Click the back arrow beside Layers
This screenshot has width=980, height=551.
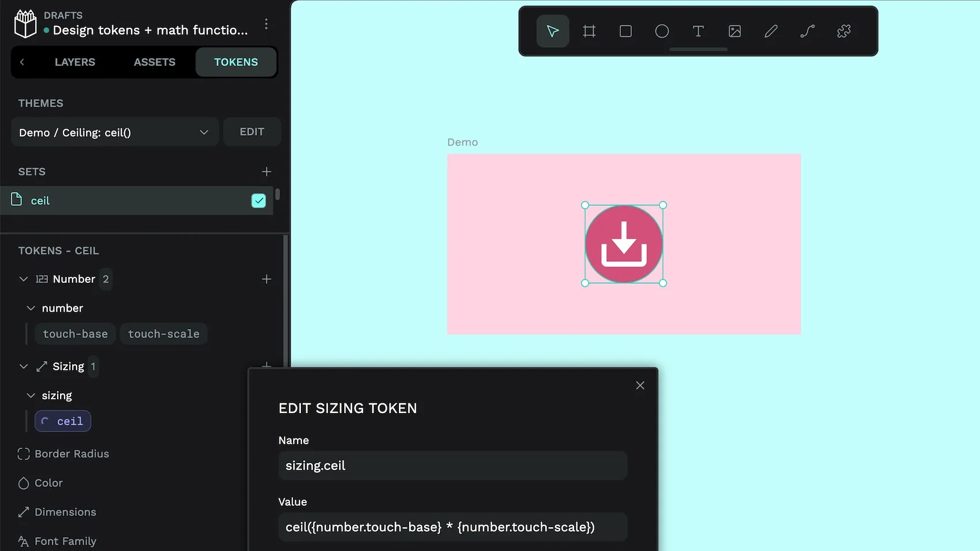pyautogui.click(x=22, y=62)
